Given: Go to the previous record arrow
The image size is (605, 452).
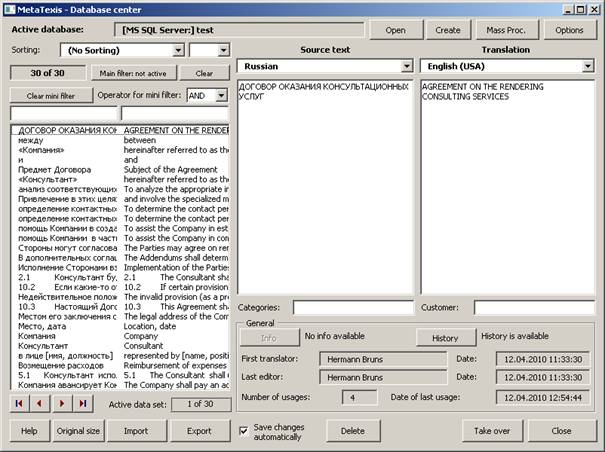Looking at the screenshot, I should click(x=40, y=403).
